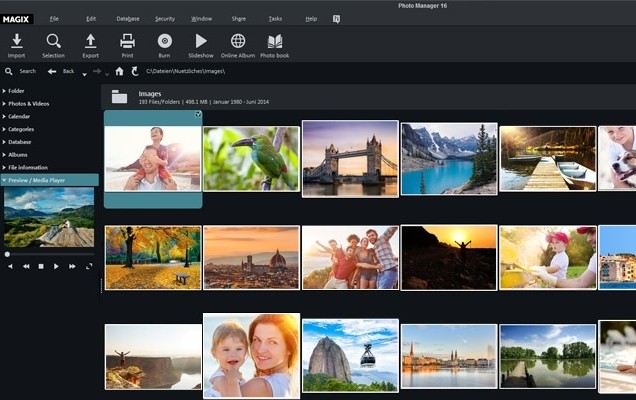
Task: Go to the home folder icon
Action: tap(119, 72)
